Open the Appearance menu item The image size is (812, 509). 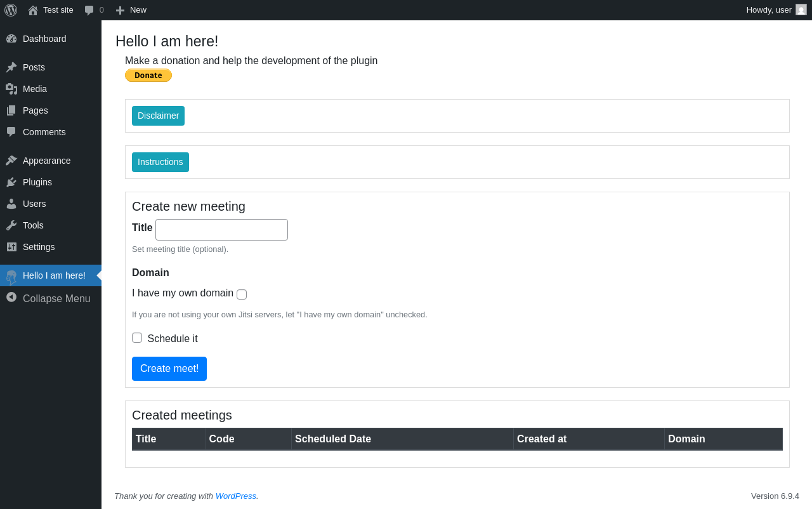click(46, 161)
